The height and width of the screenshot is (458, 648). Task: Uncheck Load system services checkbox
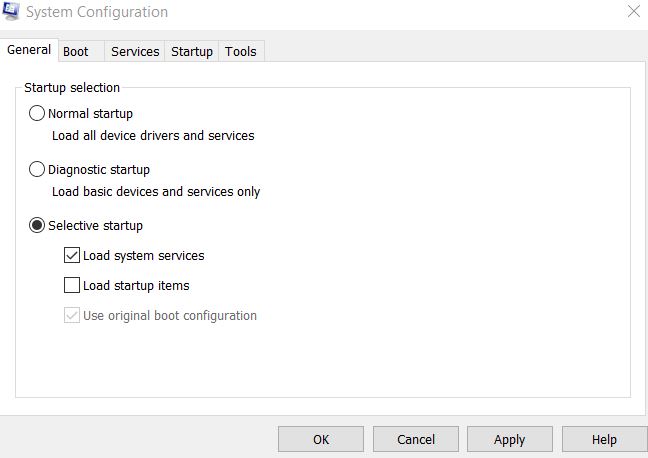click(72, 255)
